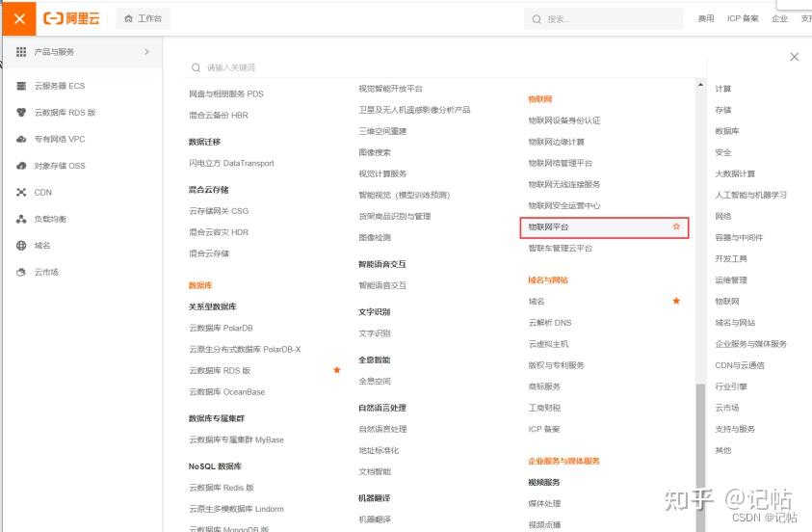Viewport: 812px width, 532px height.
Task: Click the 负载均衡 sidebar icon
Action: coord(21,219)
